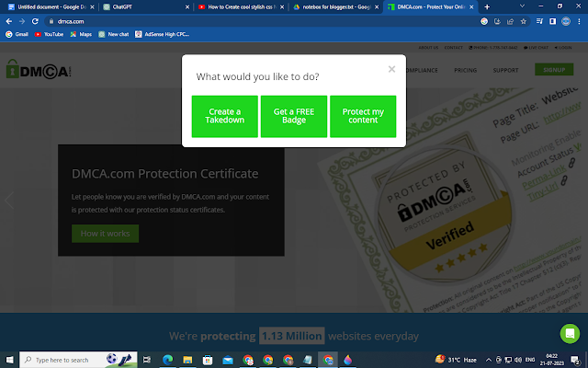The width and height of the screenshot is (588, 368).
Task: Share this page icon
Action: click(x=510, y=21)
